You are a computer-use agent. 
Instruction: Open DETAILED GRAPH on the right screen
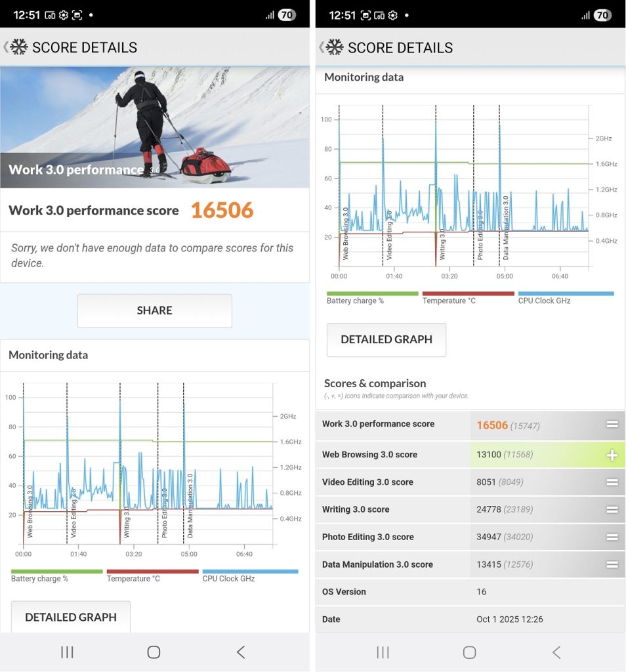click(x=386, y=339)
